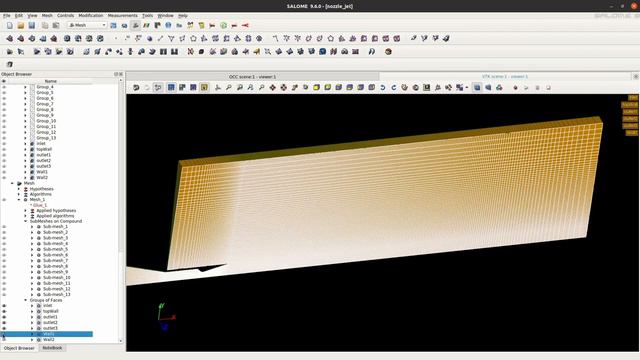Expand the Sub-mesh_4 node
Screen dimensions: 640x360
(x=32, y=244)
